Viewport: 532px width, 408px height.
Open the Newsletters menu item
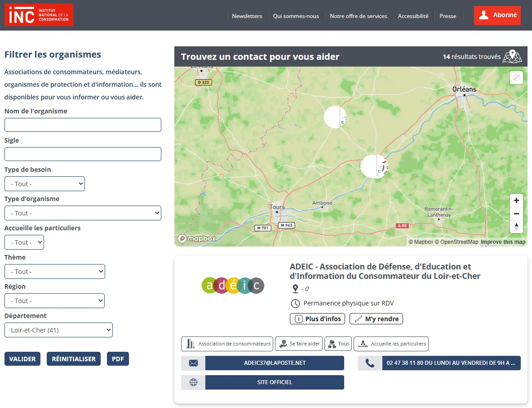247,16
